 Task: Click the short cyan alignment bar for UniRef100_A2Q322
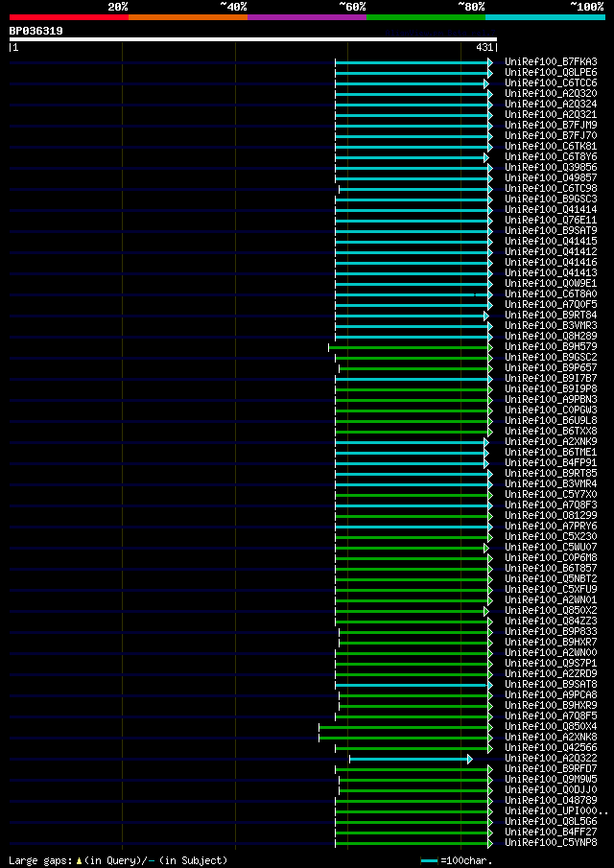coord(409,759)
